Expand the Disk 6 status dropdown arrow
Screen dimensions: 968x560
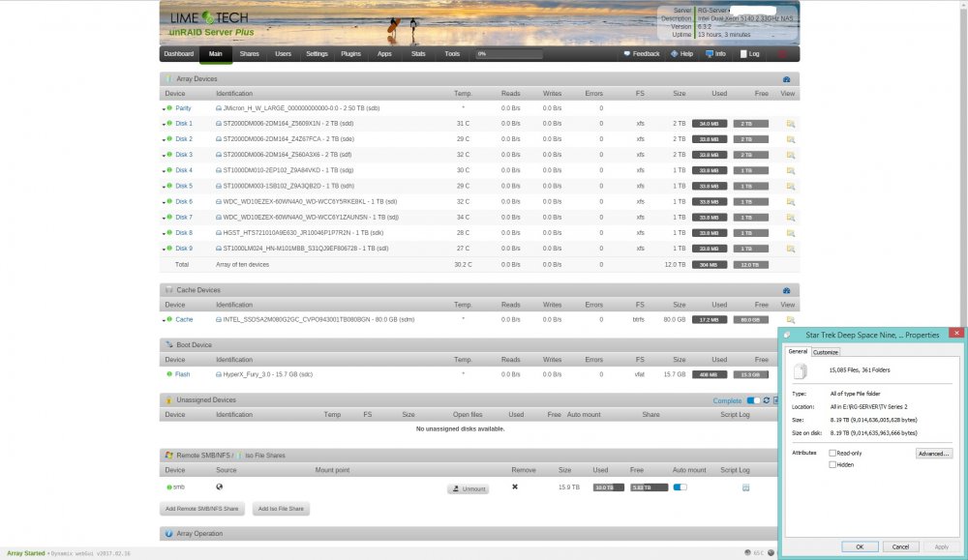coord(165,202)
